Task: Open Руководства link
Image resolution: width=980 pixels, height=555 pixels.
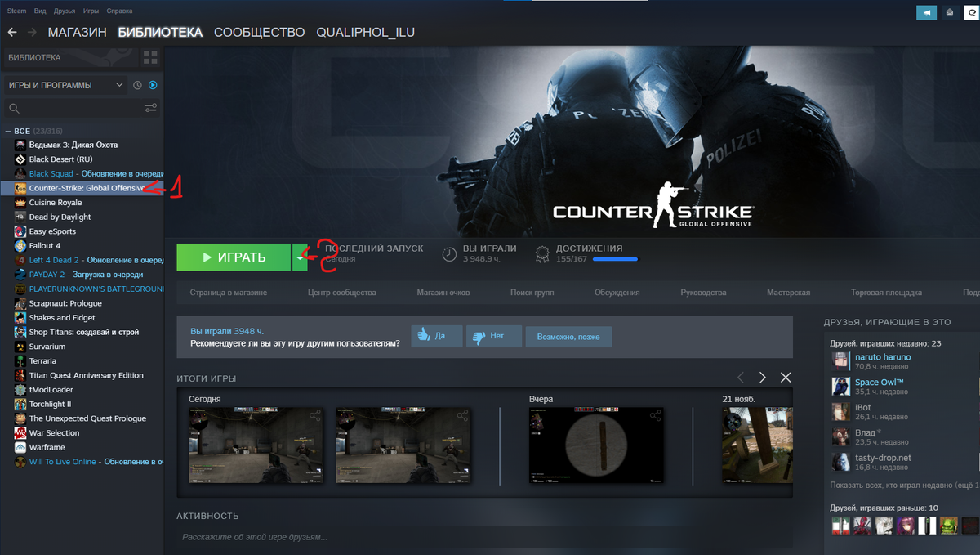Action: [703, 293]
